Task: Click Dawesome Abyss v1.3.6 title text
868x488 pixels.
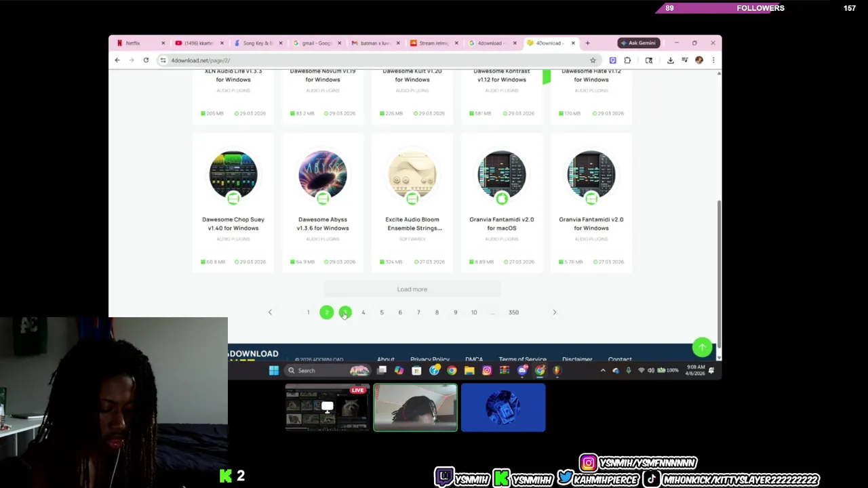Action: 323,224
